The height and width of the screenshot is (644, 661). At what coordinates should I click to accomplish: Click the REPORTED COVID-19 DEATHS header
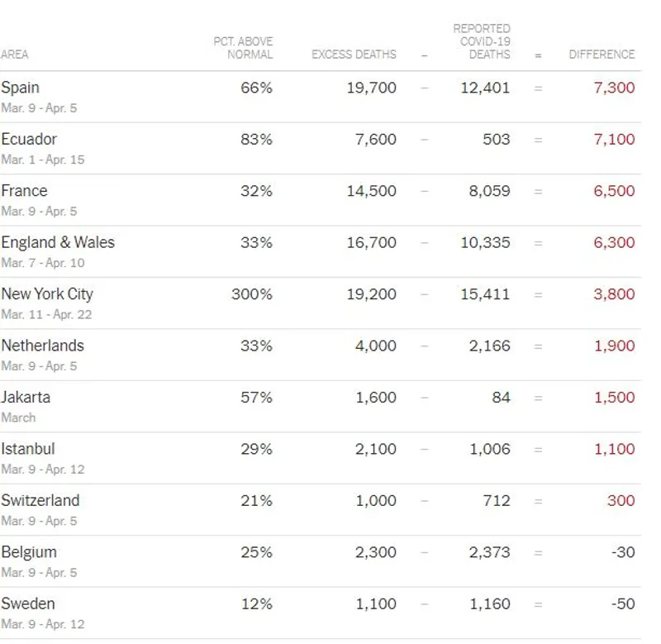[x=482, y=41]
